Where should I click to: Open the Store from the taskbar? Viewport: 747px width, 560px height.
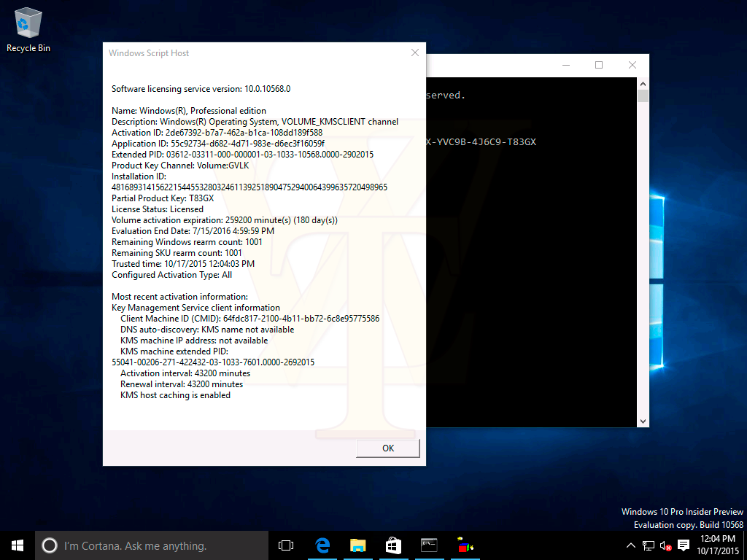coord(393,545)
